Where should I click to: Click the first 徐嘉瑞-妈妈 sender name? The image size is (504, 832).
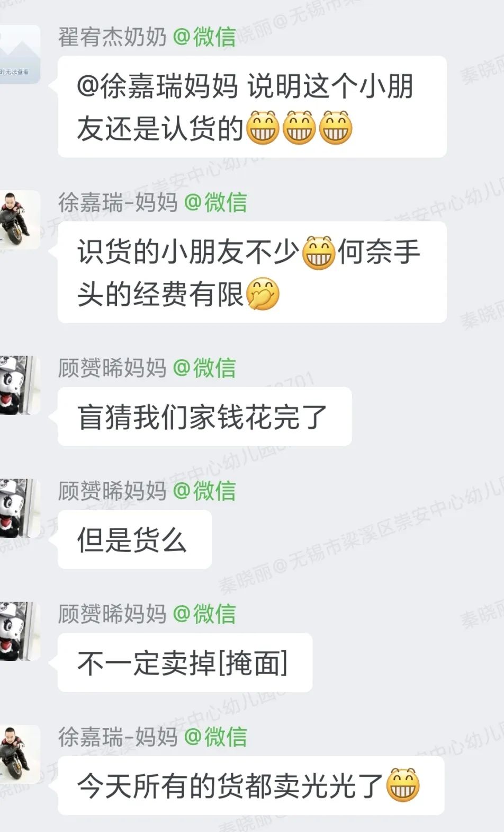coord(118,202)
